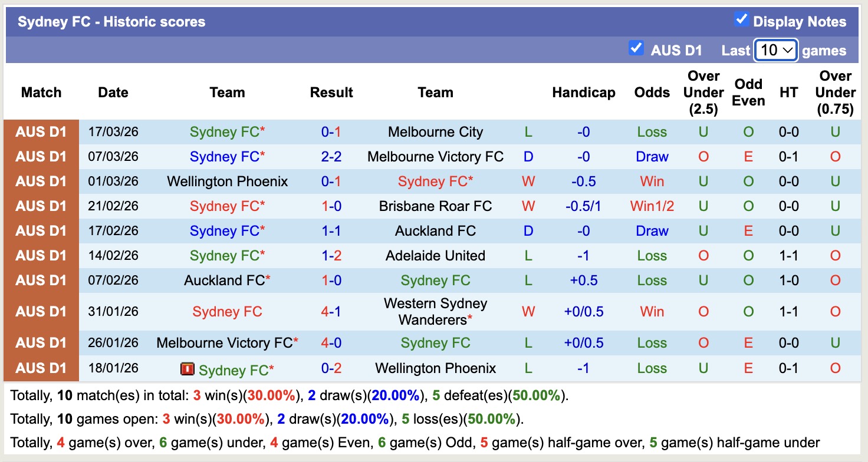Click Auckland FC in the 17/02/26 row
This screenshot has height=462, width=868.
435,230
